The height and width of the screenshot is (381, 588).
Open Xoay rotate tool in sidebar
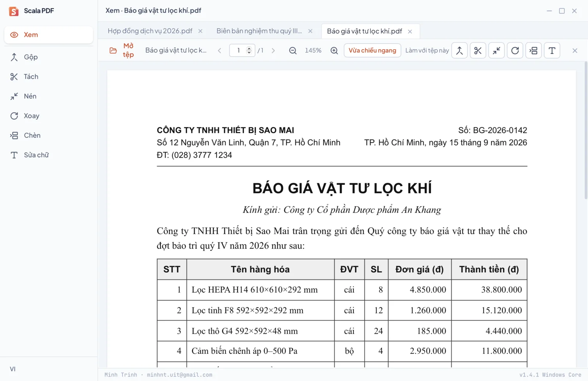[49, 116]
